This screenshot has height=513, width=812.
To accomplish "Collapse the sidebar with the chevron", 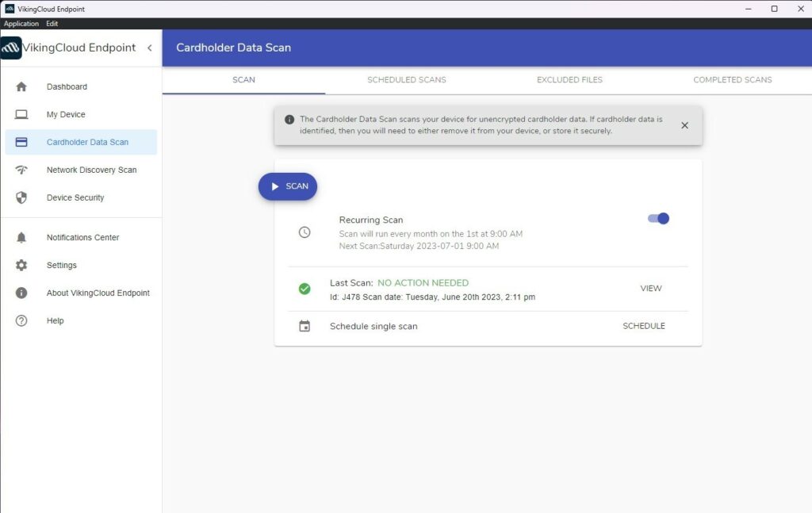I will coord(149,48).
